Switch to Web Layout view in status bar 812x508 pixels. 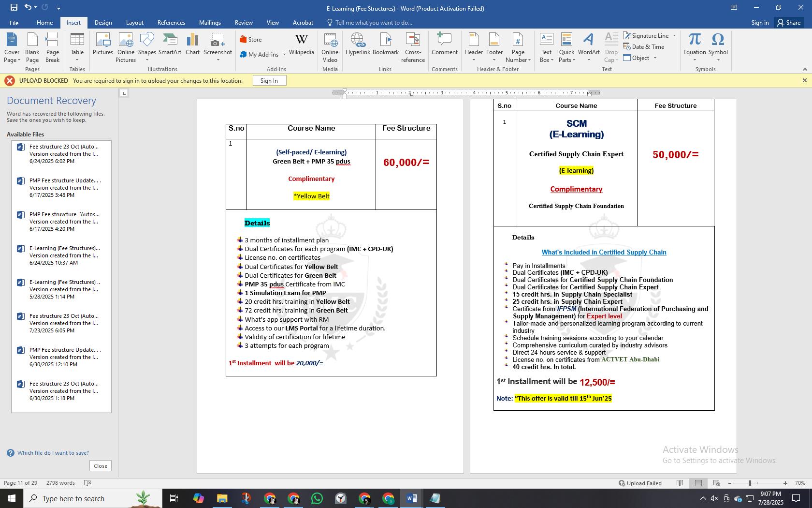click(717, 483)
